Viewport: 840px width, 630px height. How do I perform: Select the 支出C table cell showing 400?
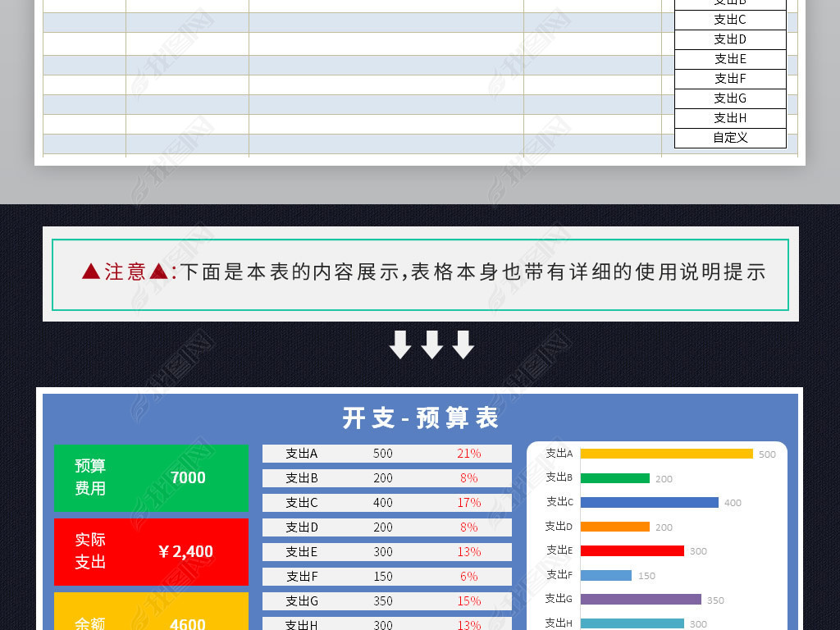point(383,503)
